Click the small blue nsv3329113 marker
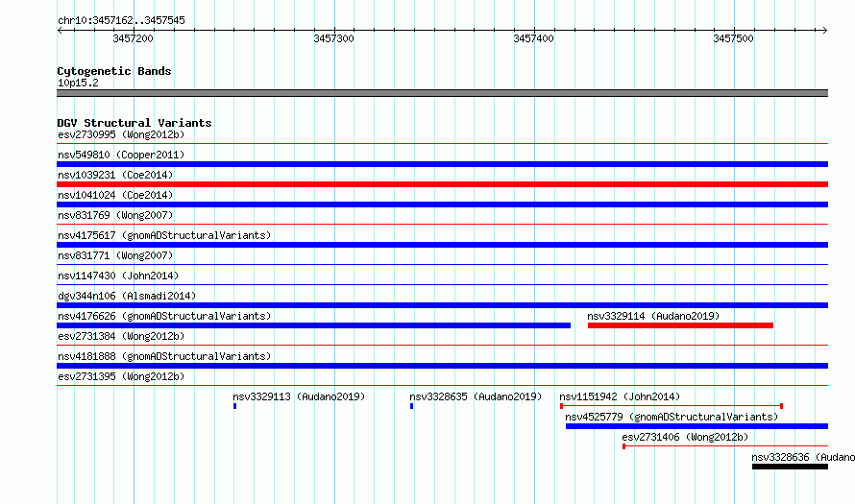Viewport: 855px width, 504px height. coord(235,406)
